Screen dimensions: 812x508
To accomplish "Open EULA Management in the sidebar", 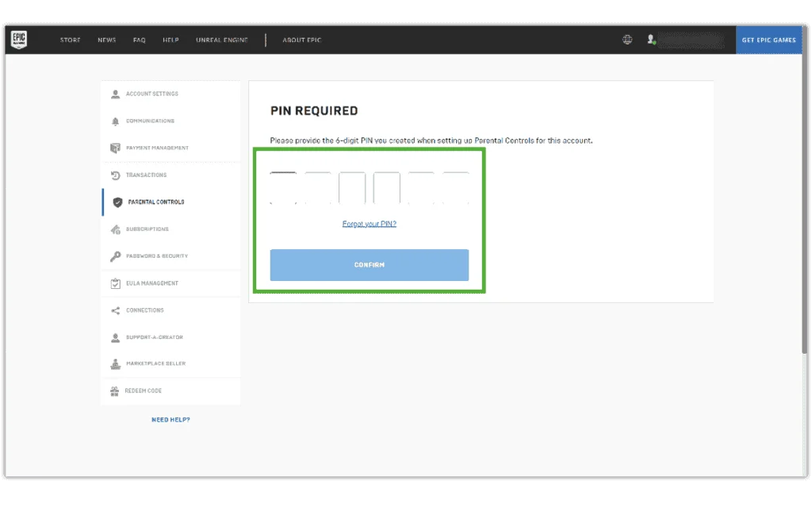I will tap(151, 283).
